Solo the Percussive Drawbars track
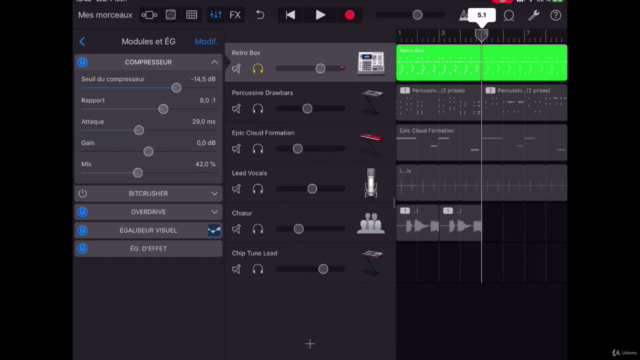Screen dimensions: 640x360 coord(258,109)
